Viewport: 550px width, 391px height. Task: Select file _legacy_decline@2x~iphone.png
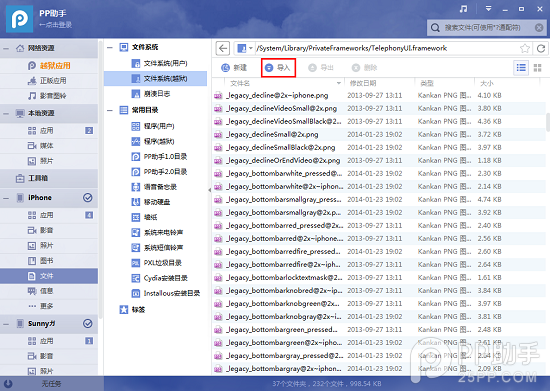point(277,95)
